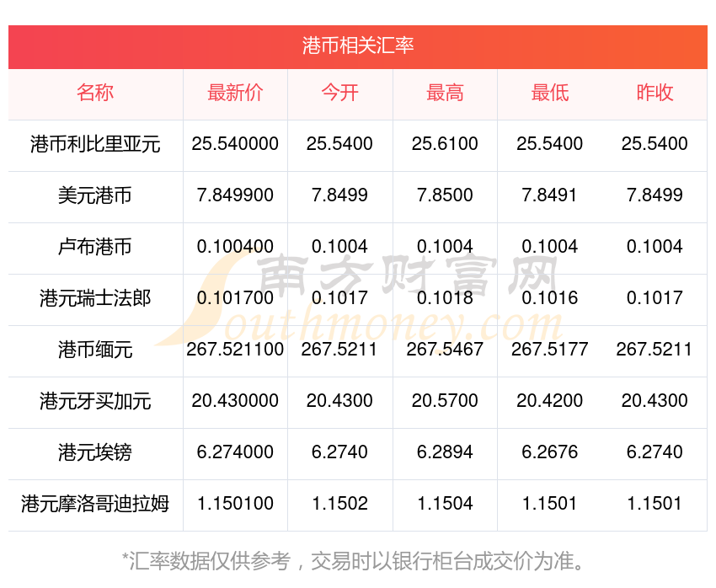
Task: Select the latest price 6.274000
Action: pyautogui.click(x=235, y=452)
